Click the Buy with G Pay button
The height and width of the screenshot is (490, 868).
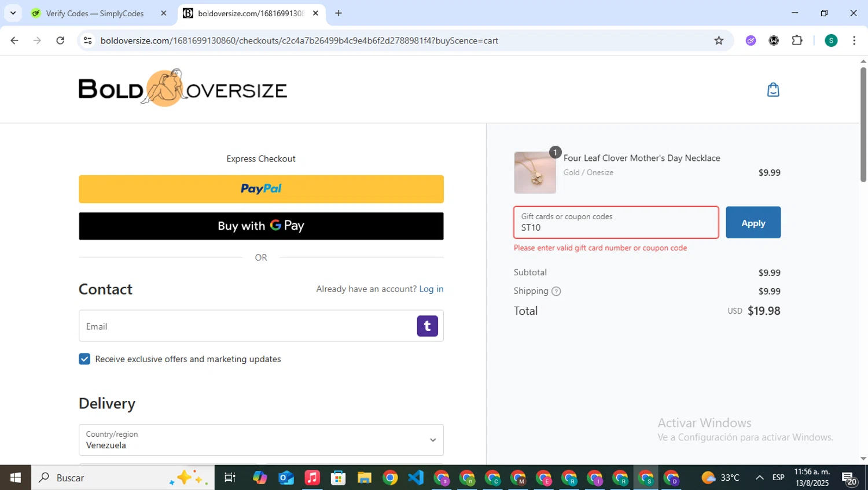[x=261, y=226]
